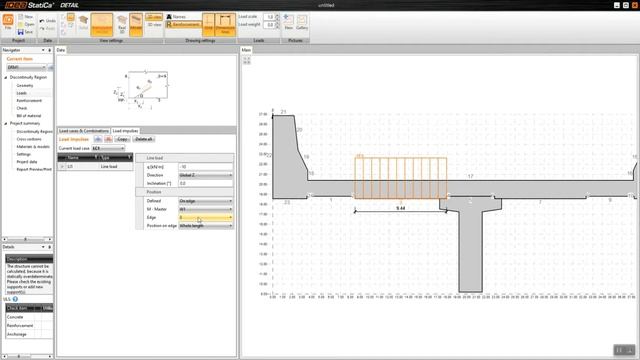Delete the selected load impulse
Image resolution: width=640 pixels, height=360 pixels.
point(108,139)
